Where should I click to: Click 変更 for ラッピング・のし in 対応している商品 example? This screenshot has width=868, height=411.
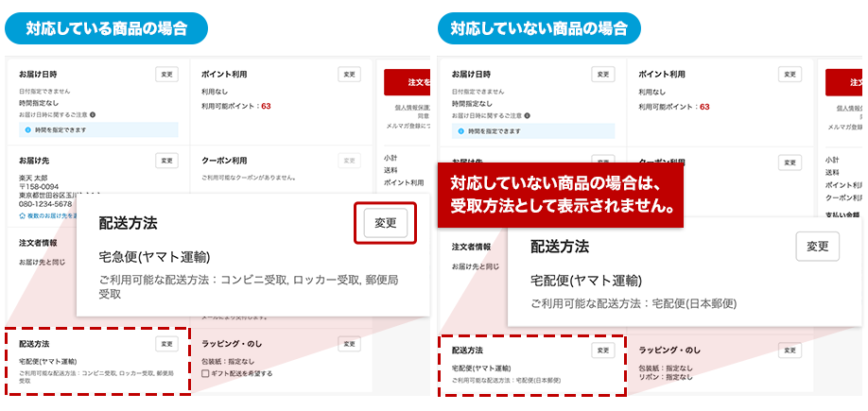[349, 344]
